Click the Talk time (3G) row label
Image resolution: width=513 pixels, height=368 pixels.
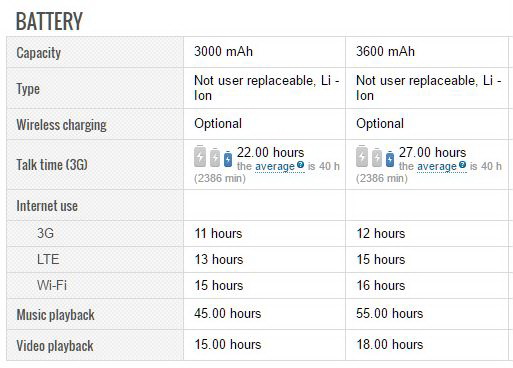click(x=52, y=165)
